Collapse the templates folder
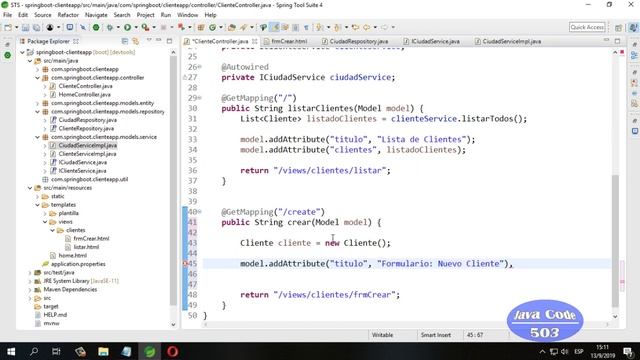This screenshot has height=360, width=640. (38, 205)
